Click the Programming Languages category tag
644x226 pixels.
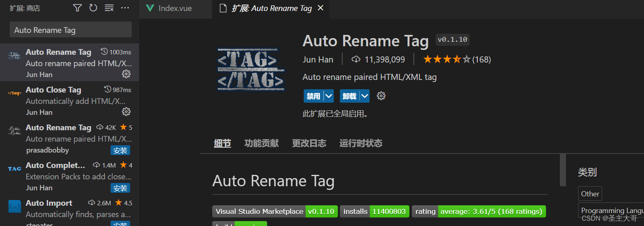611,210
